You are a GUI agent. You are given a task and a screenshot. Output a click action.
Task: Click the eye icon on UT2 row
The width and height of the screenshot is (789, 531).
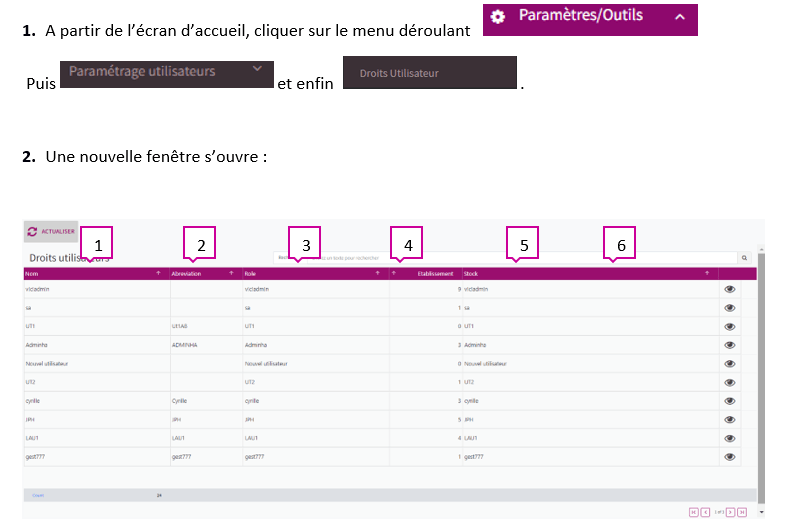730,383
